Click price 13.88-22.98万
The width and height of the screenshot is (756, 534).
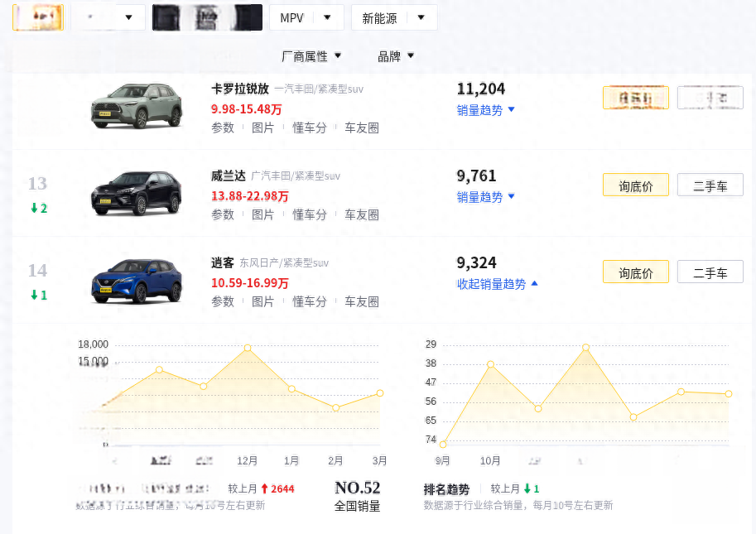tap(250, 196)
